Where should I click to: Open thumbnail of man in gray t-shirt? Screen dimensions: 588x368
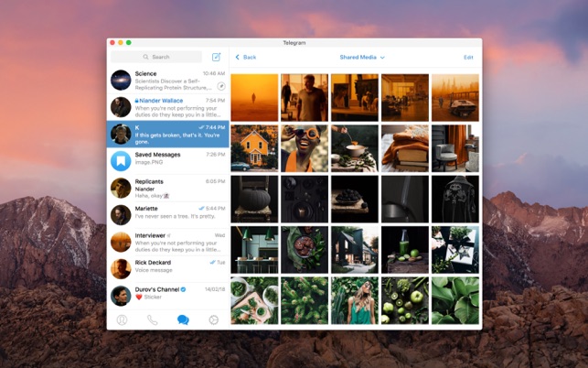tap(305, 98)
